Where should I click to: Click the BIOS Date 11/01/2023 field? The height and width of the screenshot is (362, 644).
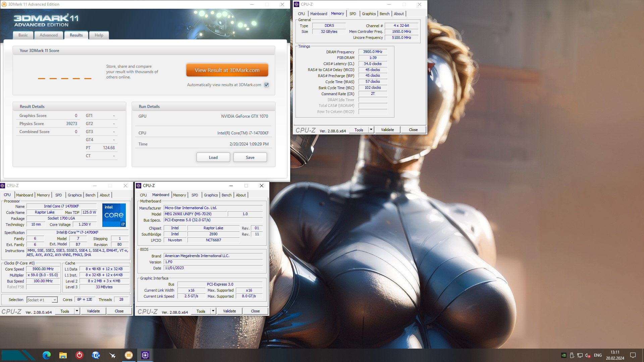point(213,268)
